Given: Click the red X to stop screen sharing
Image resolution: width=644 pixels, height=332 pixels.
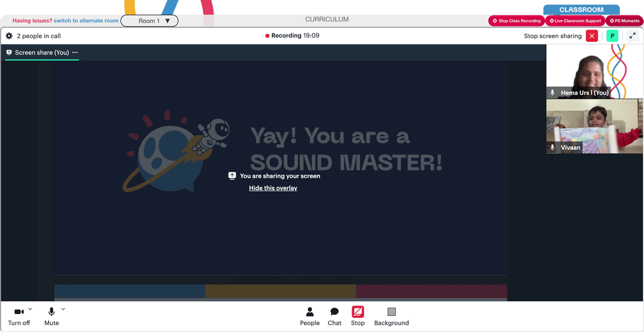Looking at the screenshot, I should (x=592, y=35).
